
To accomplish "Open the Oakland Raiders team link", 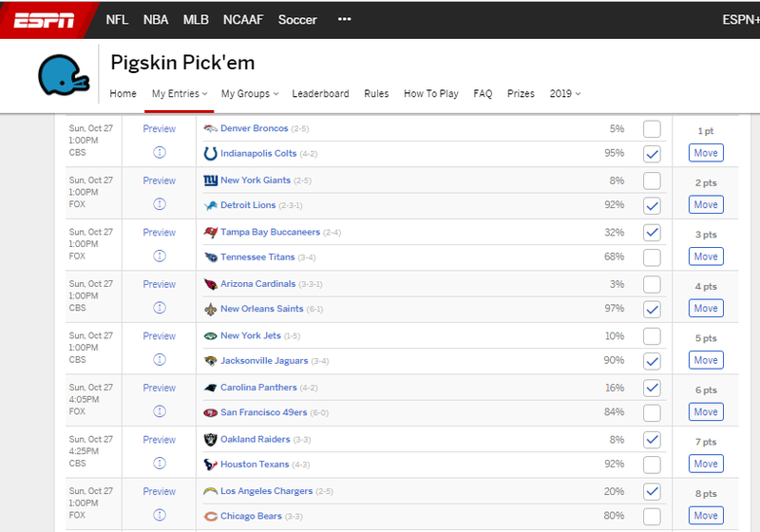I will [x=255, y=440].
